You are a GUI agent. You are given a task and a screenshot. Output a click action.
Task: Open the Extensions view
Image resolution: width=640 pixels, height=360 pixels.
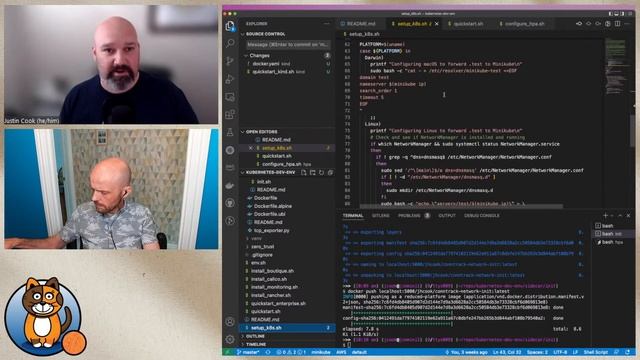pyautogui.click(x=230, y=114)
